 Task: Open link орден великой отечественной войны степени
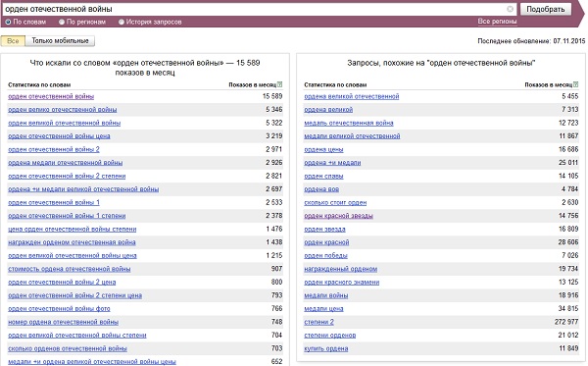(76, 336)
